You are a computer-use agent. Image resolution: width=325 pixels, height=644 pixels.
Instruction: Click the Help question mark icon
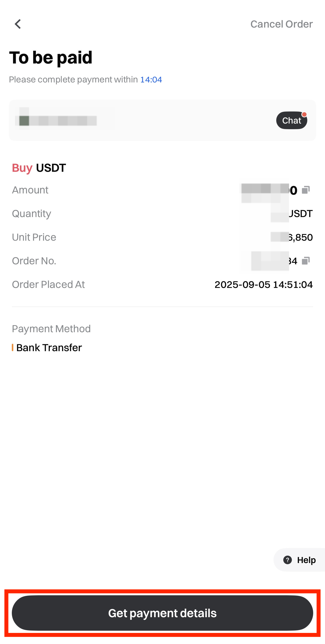[x=288, y=560]
